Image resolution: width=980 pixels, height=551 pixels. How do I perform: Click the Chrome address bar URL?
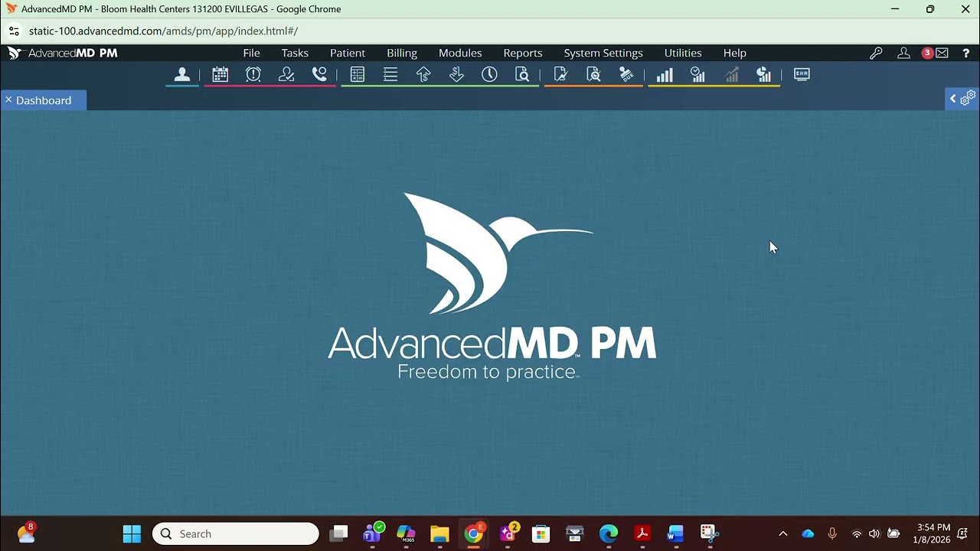click(x=163, y=31)
